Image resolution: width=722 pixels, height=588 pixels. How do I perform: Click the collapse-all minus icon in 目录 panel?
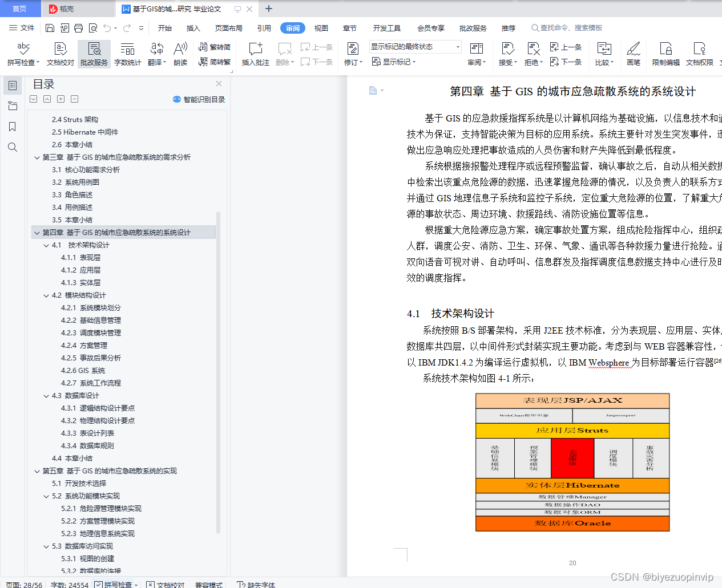[x=74, y=99]
